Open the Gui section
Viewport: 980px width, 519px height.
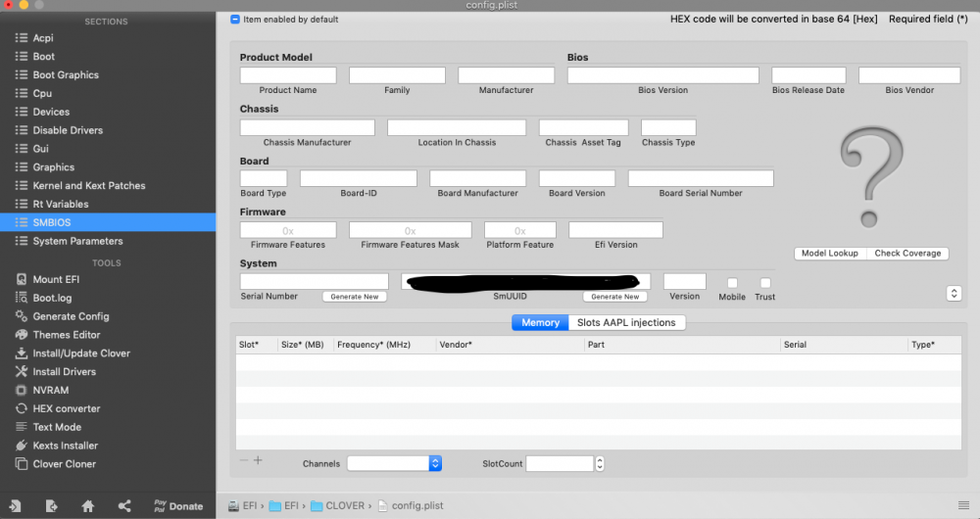tap(108, 149)
